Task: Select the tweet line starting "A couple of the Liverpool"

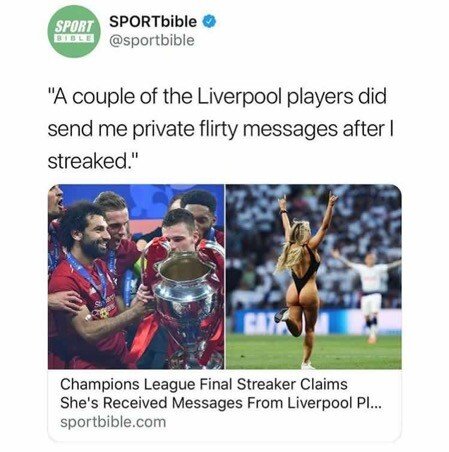Action: click(x=218, y=97)
